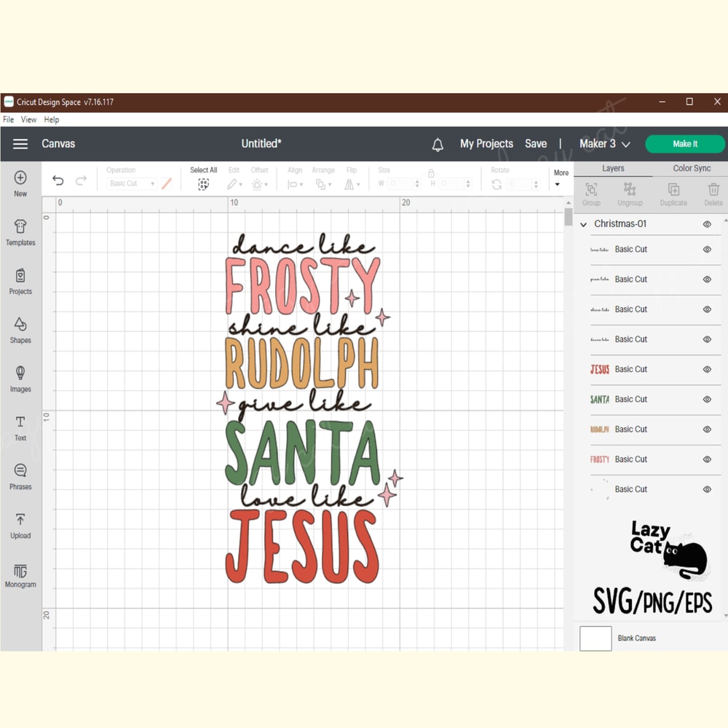Open the Monogram maker
The image size is (728, 728).
pos(20,573)
